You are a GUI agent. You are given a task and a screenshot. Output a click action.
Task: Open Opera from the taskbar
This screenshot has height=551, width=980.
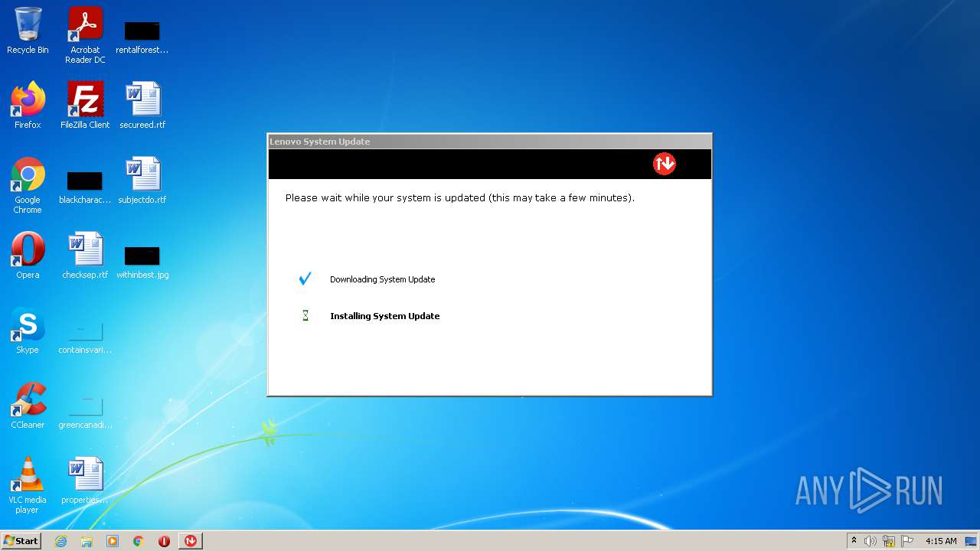click(164, 541)
